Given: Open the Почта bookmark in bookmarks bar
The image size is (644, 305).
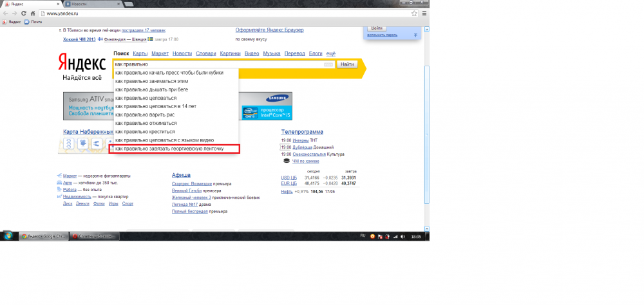Looking at the screenshot, I should point(33,22).
